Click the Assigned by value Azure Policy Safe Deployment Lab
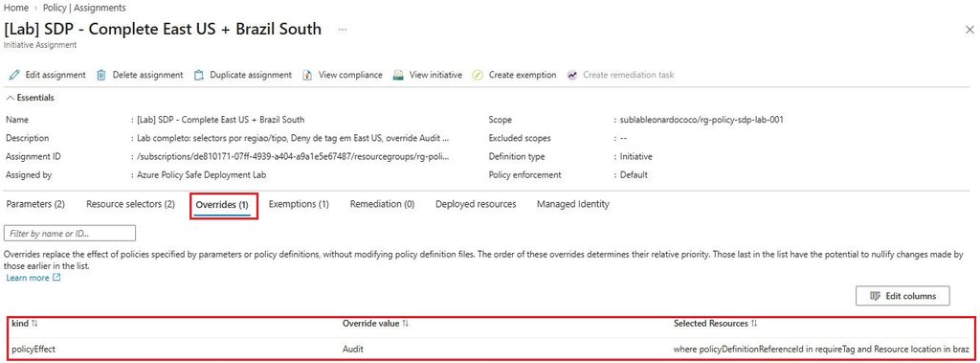The width and height of the screenshot is (980, 363). tap(201, 175)
